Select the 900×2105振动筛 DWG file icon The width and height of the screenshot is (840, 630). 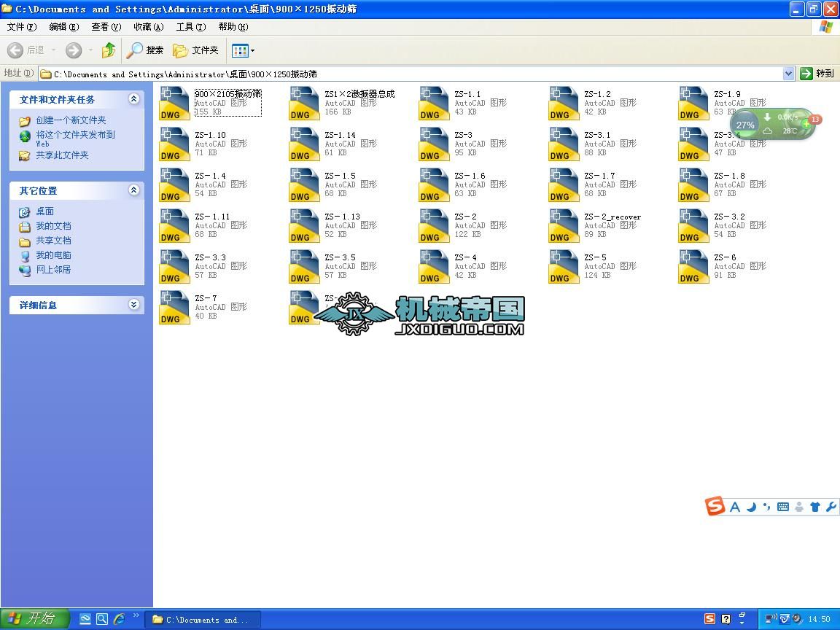(x=175, y=104)
